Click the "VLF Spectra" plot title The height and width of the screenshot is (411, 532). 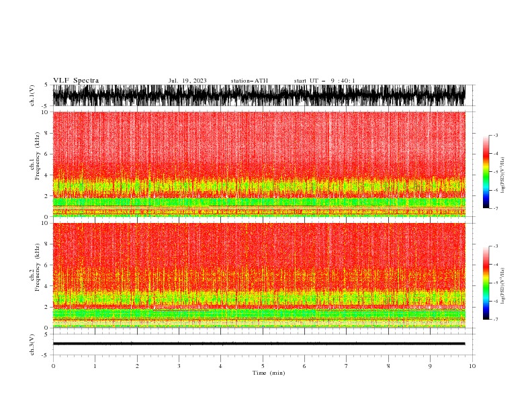[76, 81]
